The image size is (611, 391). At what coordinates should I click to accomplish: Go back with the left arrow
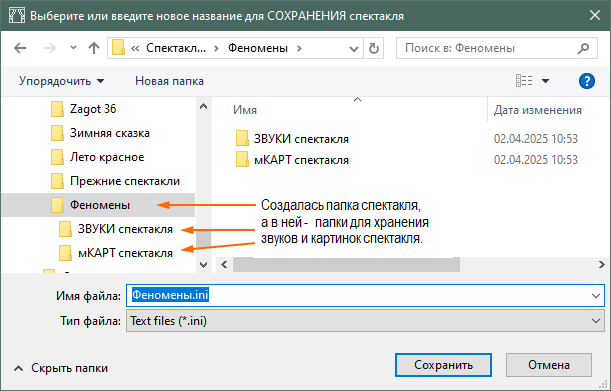click(20, 48)
